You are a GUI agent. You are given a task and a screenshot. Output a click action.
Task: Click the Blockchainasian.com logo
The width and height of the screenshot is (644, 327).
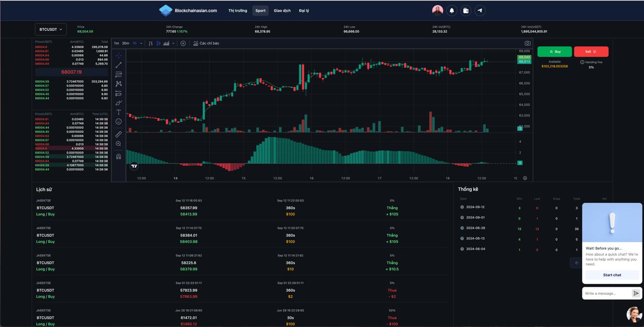(x=188, y=10)
